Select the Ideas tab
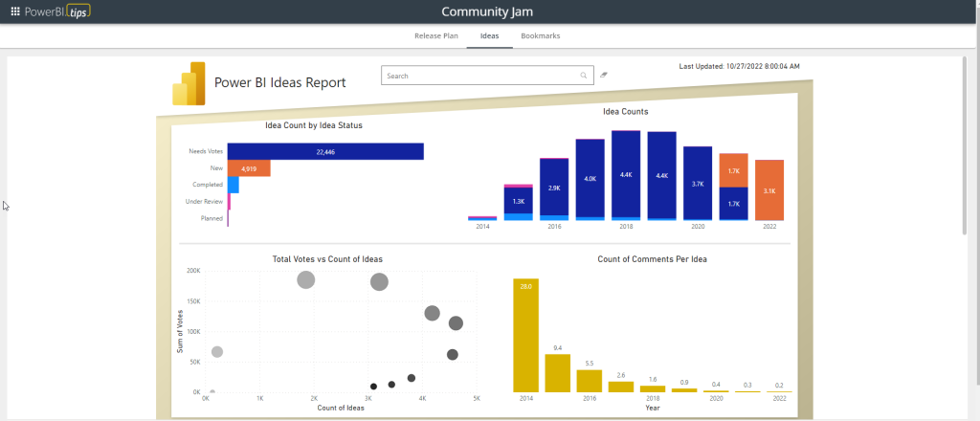Screen dimensions: 980x421 coord(489,35)
